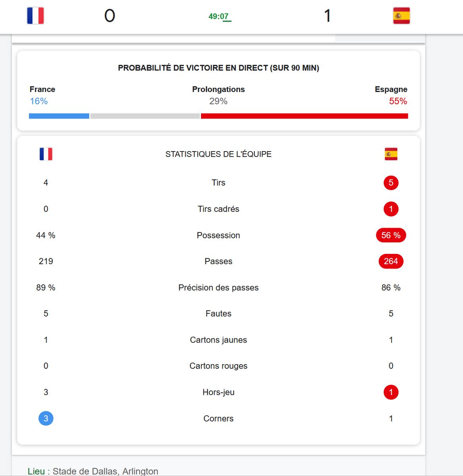Click the Stade de Dallas, Arlington venue

[105, 471]
